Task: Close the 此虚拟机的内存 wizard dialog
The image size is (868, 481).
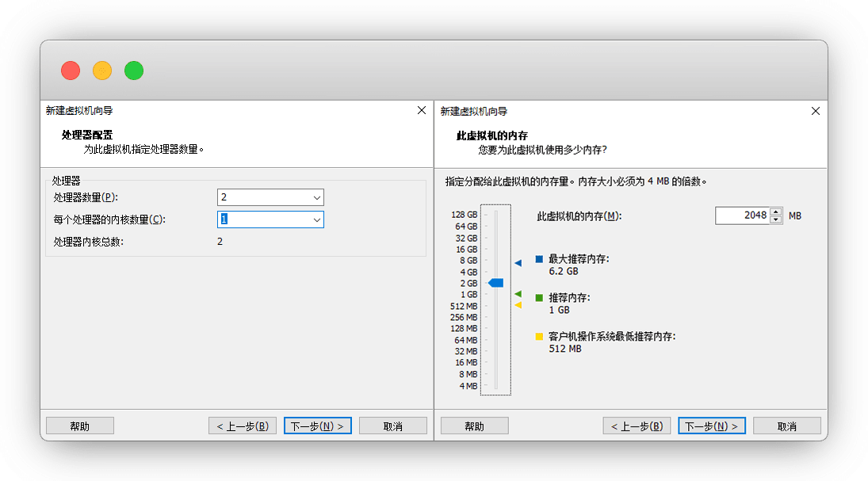Action: point(816,111)
